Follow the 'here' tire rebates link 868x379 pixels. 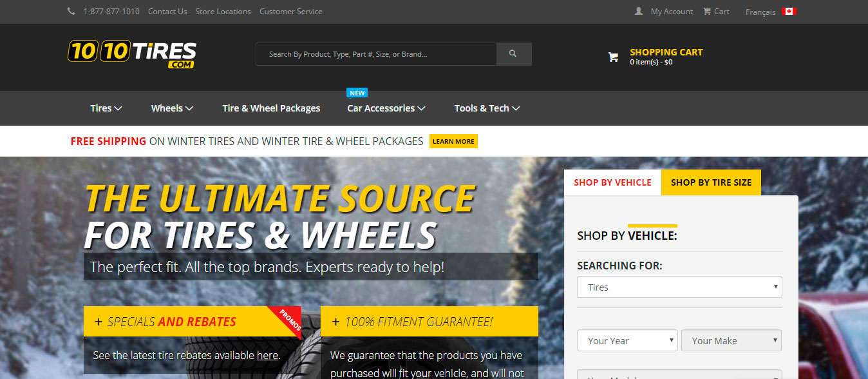click(x=267, y=355)
